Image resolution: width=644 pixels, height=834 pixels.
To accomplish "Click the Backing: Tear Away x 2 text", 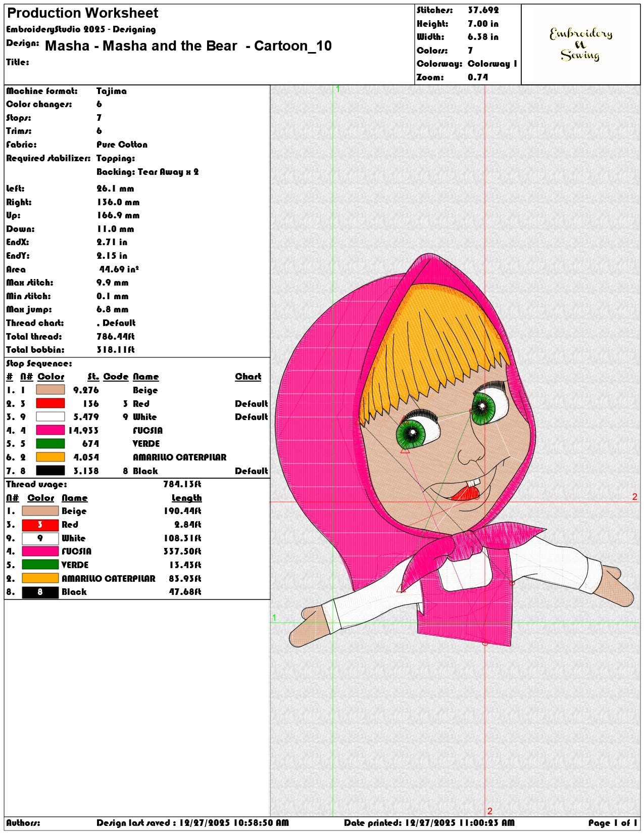I will (147, 172).
